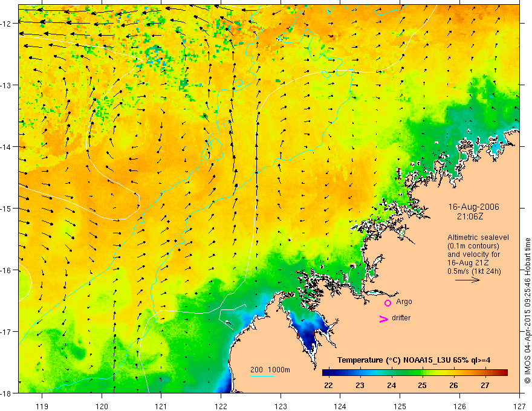Click the colorbar label 25
The height and width of the screenshot is (411, 532).
tap(423, 385)
